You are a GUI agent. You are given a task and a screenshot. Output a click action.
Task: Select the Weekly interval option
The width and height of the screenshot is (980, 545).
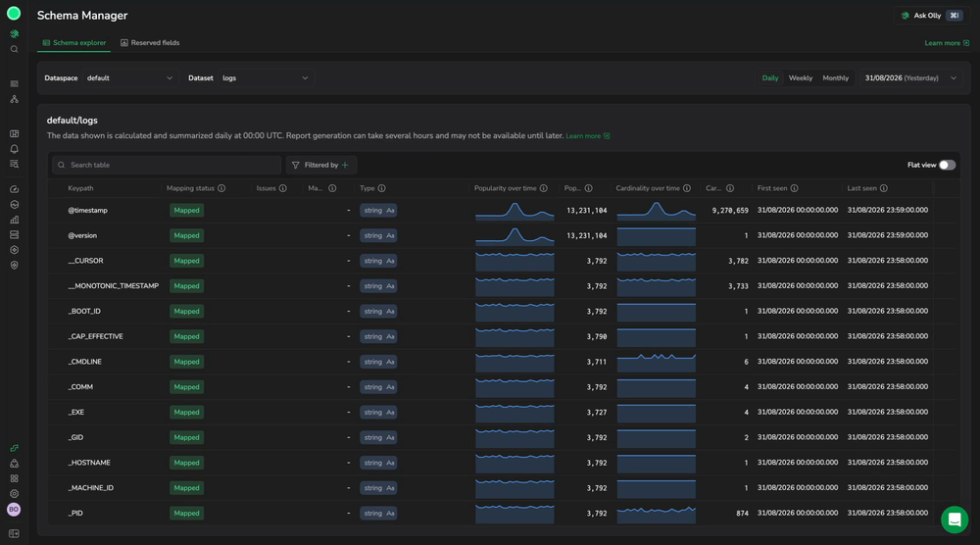tap(800, 78)
